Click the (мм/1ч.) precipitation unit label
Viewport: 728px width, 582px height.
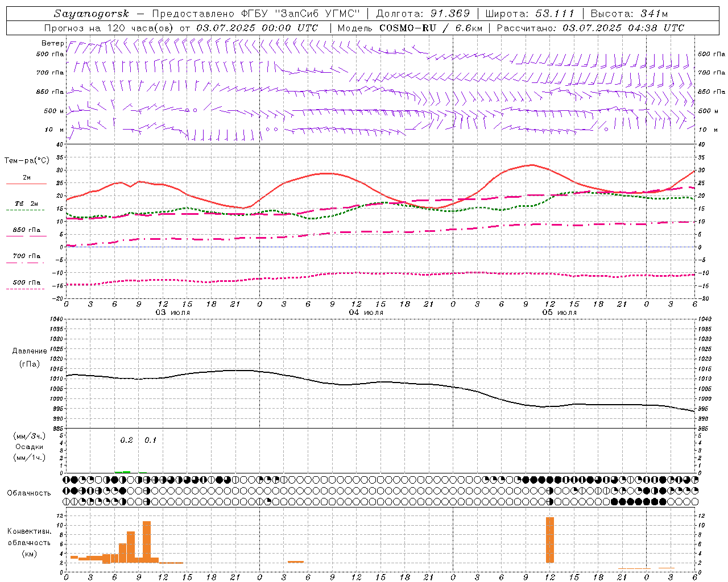[x=30, y=458]
